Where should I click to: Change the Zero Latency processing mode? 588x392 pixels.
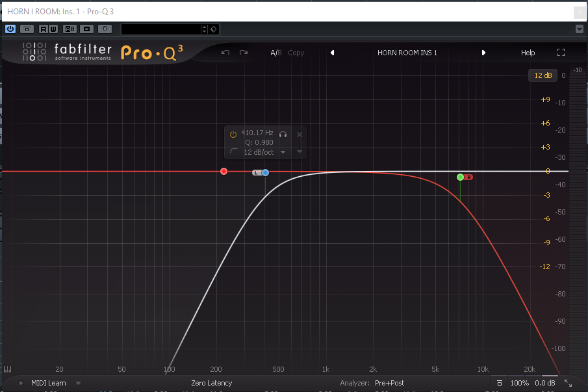click(x=212, y=383)
